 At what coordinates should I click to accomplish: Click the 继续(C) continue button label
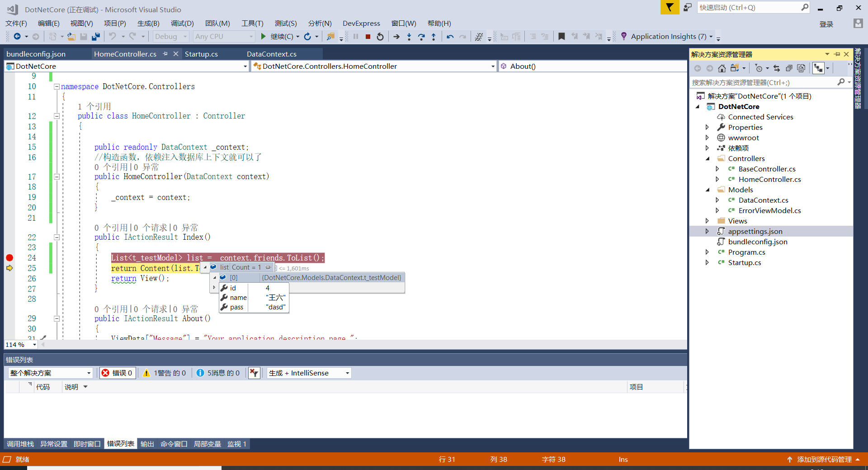click(x=282, y=37)
